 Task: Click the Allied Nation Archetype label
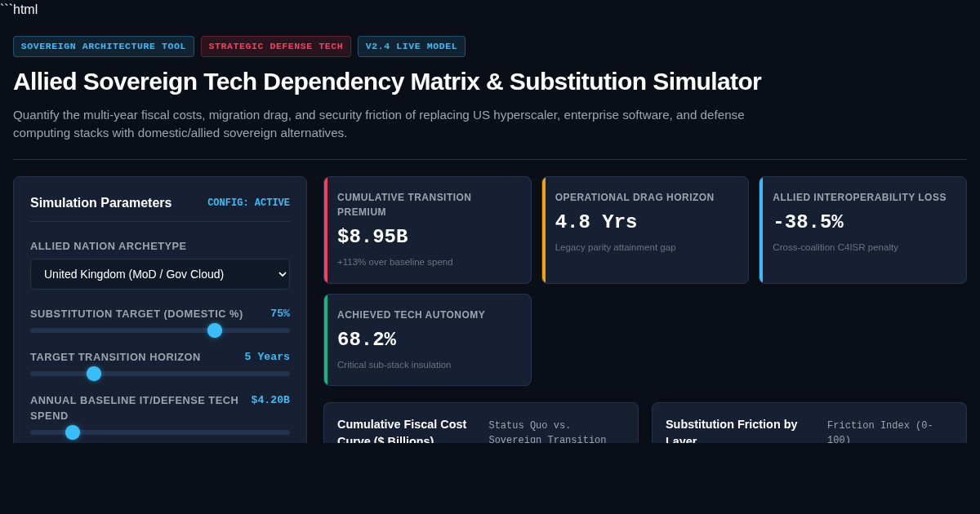(x=109, y=246)
